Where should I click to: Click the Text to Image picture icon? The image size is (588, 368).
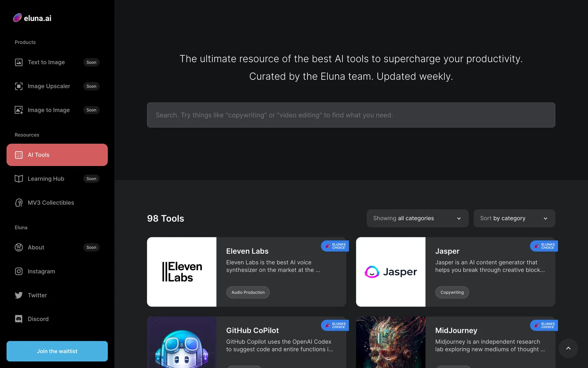tap(19, 62)
